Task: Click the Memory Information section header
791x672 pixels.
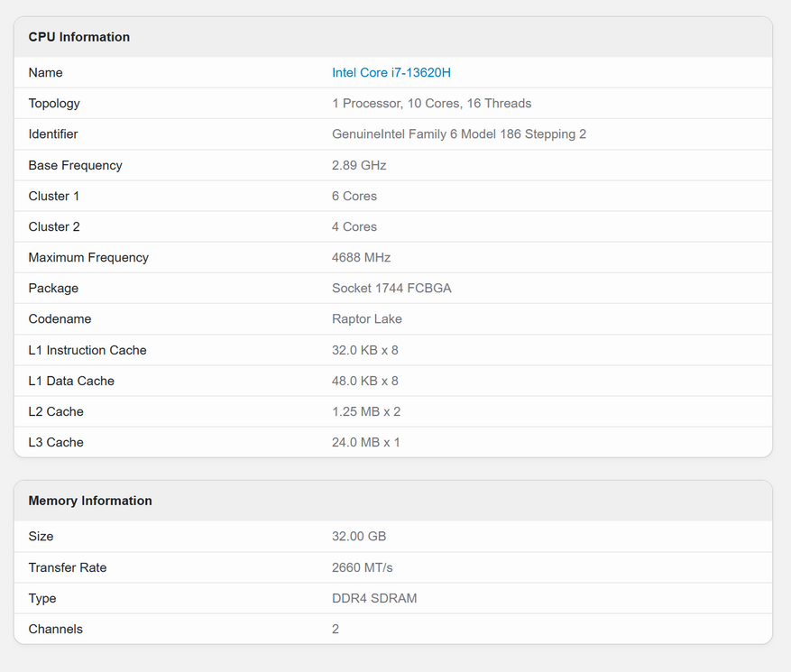Action: pyautogui.click(x=90, y=501)
